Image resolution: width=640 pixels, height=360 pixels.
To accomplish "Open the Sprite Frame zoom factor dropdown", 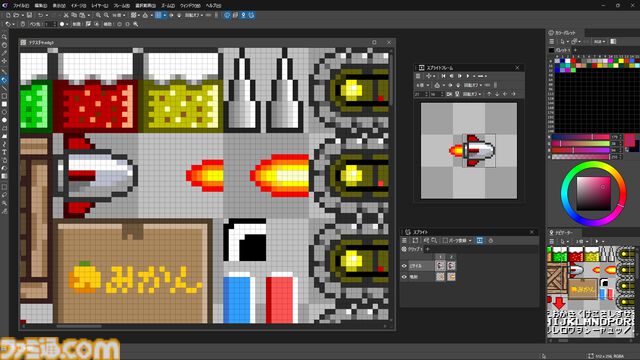I will (422, 85).
